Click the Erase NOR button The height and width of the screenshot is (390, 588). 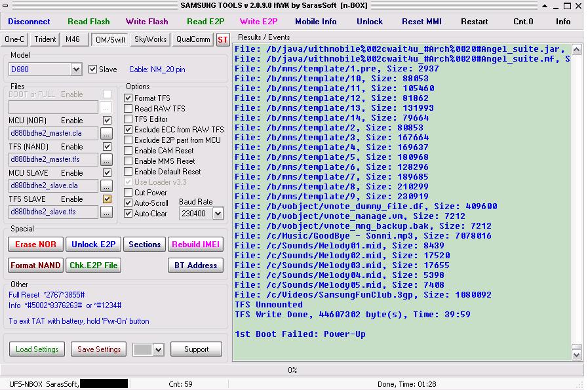coord(35,244)
